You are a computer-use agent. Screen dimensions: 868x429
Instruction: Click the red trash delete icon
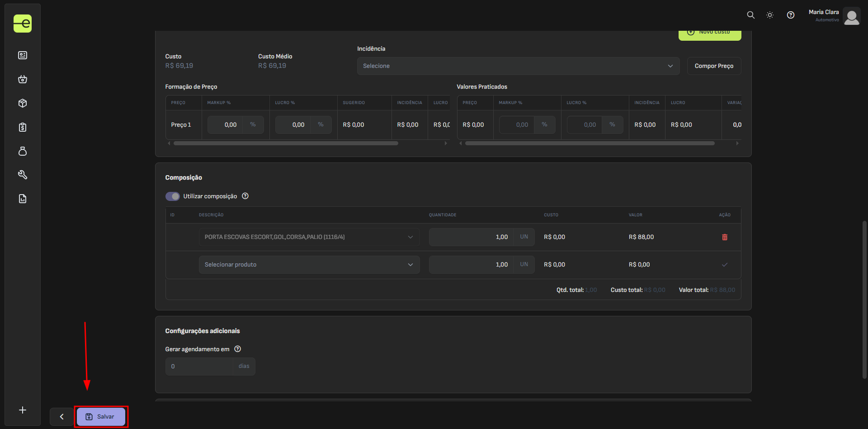[x=724, y=237]
